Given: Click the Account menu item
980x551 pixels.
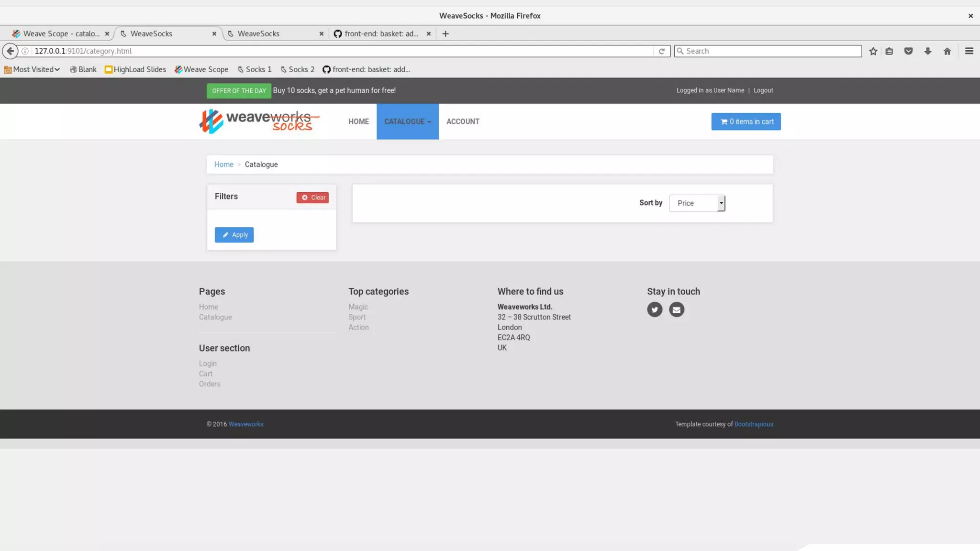Looking at the screenshot, I should [x=462, y=121].
